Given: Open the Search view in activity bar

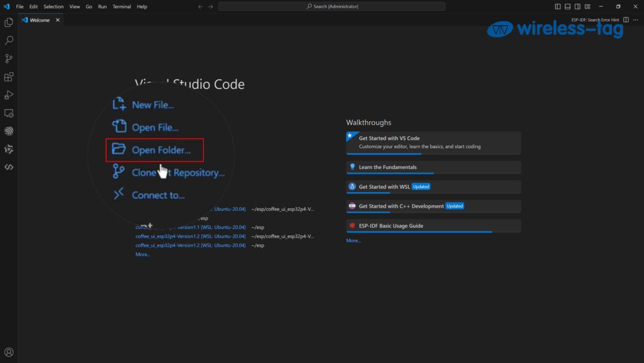Looking at the screenshot, I should pos(9,41).
